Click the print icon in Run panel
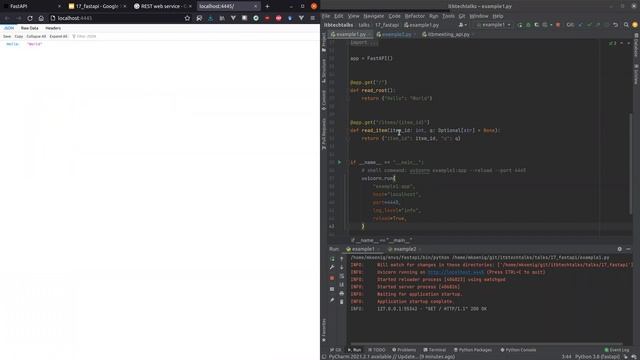Screen dimensions: 640x360 coord(342,293)
